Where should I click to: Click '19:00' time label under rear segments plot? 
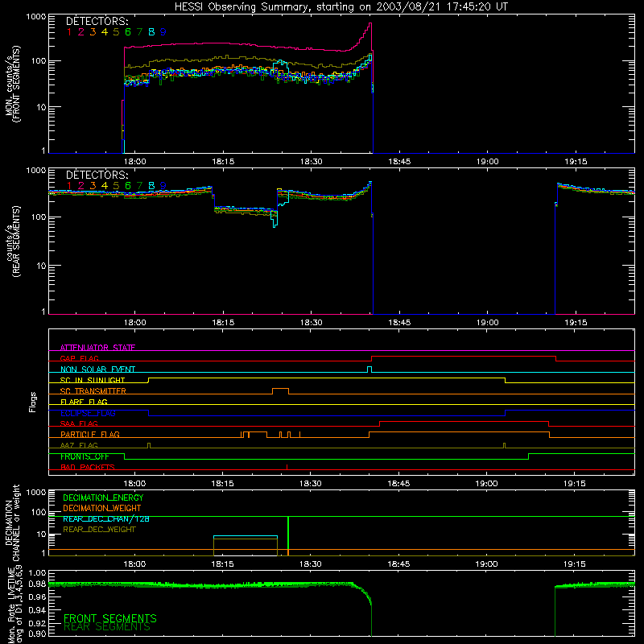point(488,323)
